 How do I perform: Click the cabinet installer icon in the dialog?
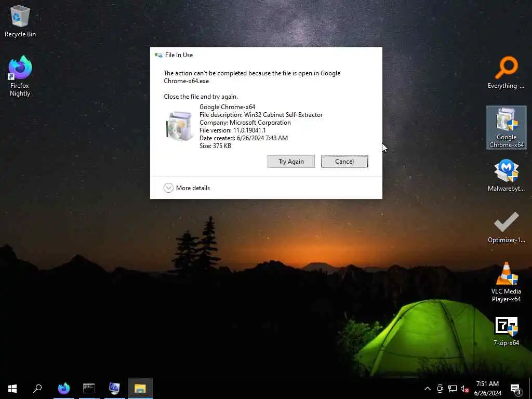click(179, 126)
